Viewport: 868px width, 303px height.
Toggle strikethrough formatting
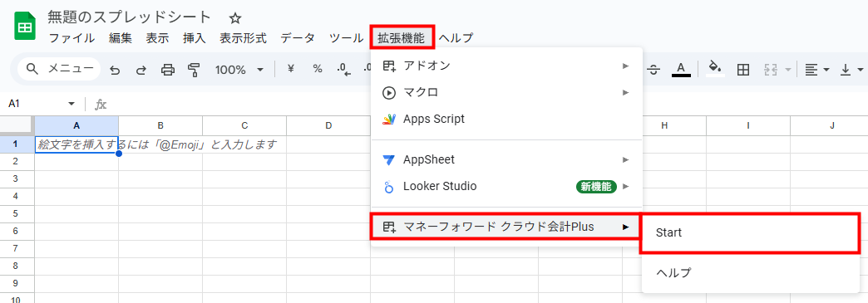click(x=653, y=70)
